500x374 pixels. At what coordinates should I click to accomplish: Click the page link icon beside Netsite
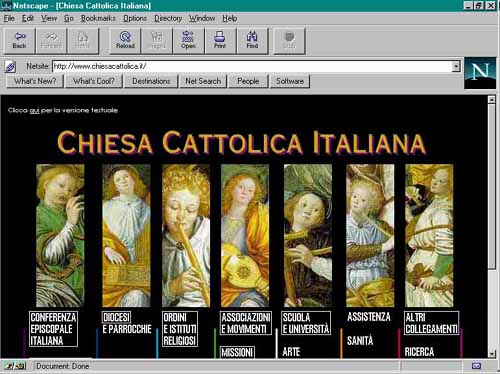[10, 67]
